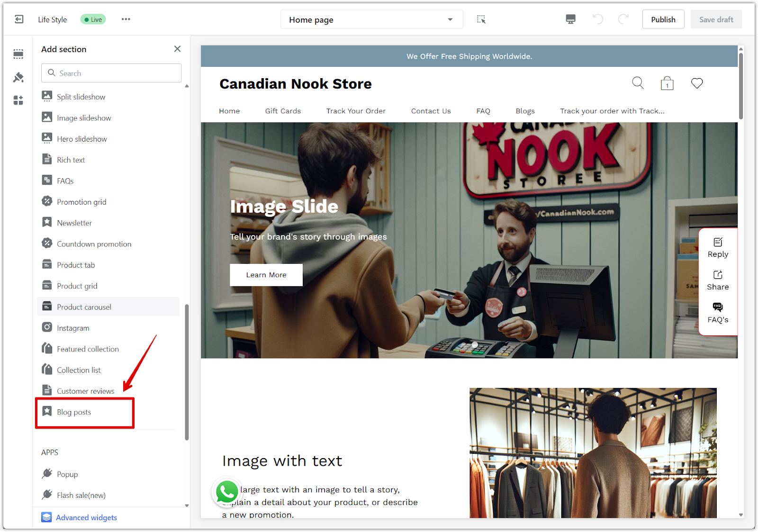Click the Track your order with Track... item
The image size is (758, 532).
coord(612,111)
